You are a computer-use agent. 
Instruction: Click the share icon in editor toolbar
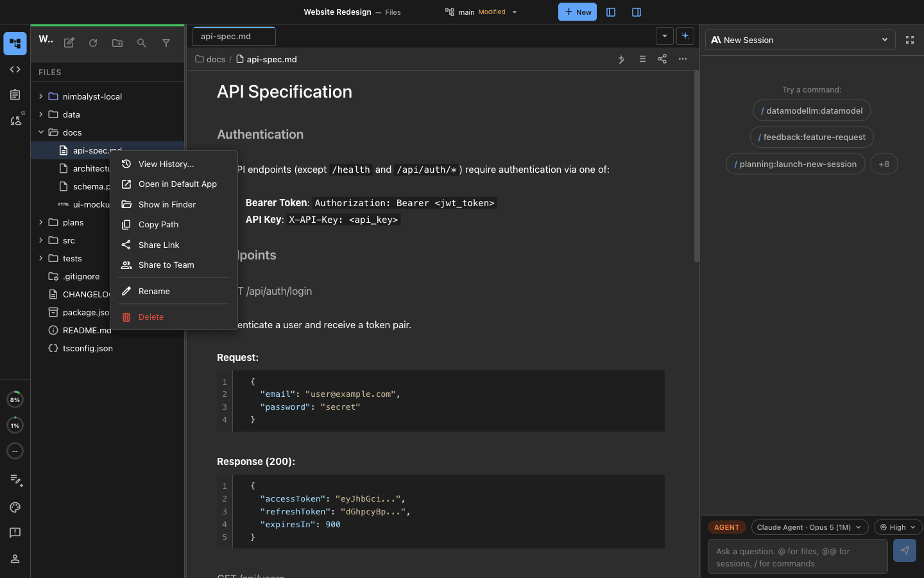pyautogui.click(x=662, y=59)
